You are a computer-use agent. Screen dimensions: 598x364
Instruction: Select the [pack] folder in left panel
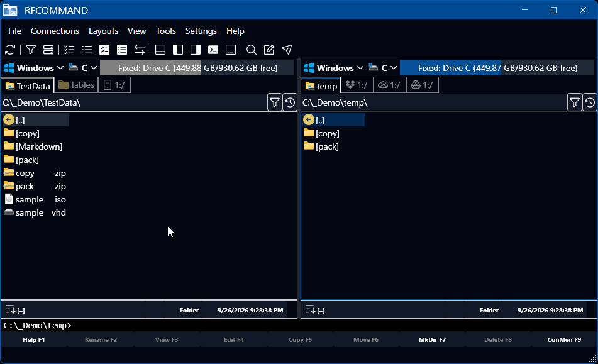click(x=35, y=160)
